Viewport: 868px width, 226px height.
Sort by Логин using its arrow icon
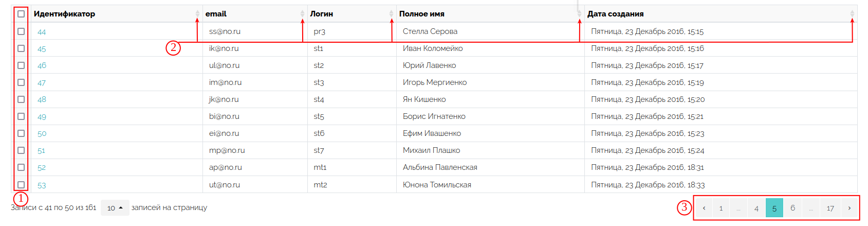(392, 14)
